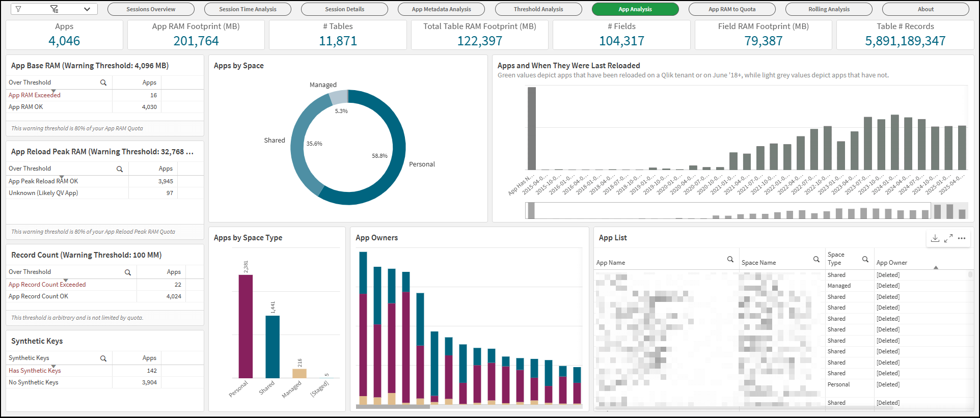This screenshot has height=418, width=980.
Task: Click the funnel filter icon at top left
Action: [18, 9]
